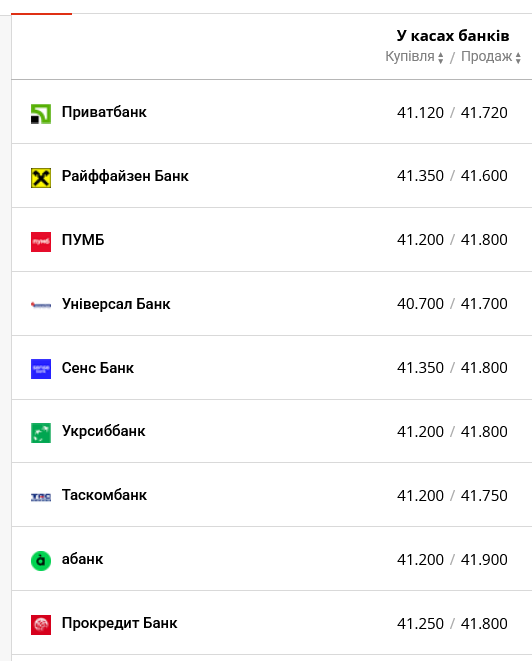Click ПУМБ rate 41.200 / 41.800
532x661 pixels.
(x=452, y=240)
